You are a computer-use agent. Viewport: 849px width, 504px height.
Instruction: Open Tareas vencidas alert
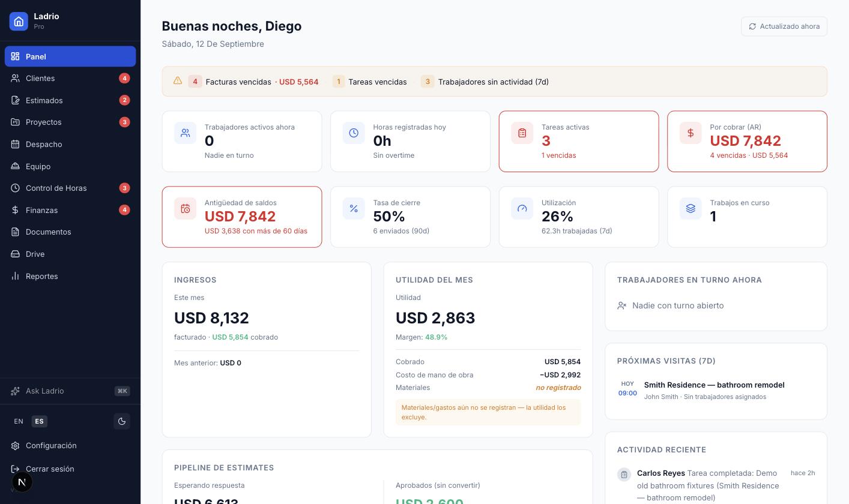pos(370,82)
